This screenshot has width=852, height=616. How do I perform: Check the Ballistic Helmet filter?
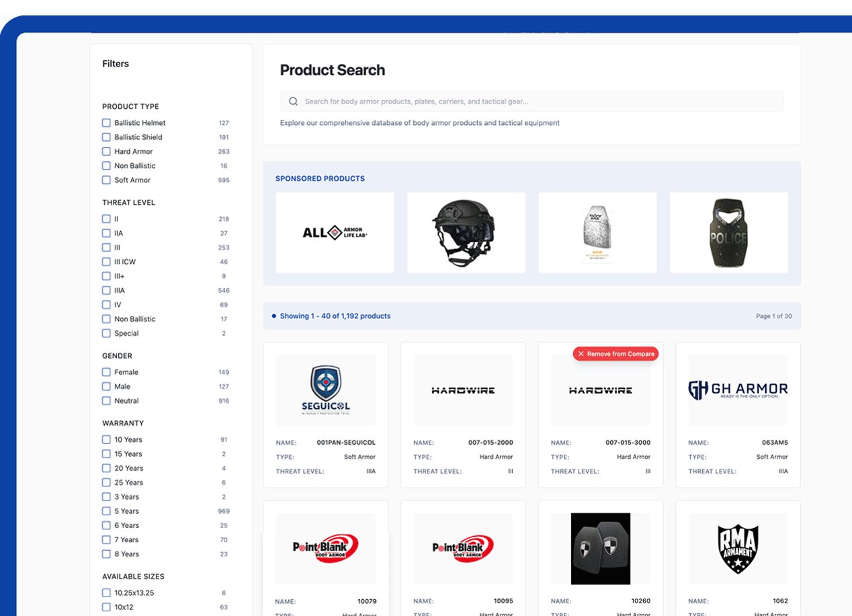click(106, 123)
